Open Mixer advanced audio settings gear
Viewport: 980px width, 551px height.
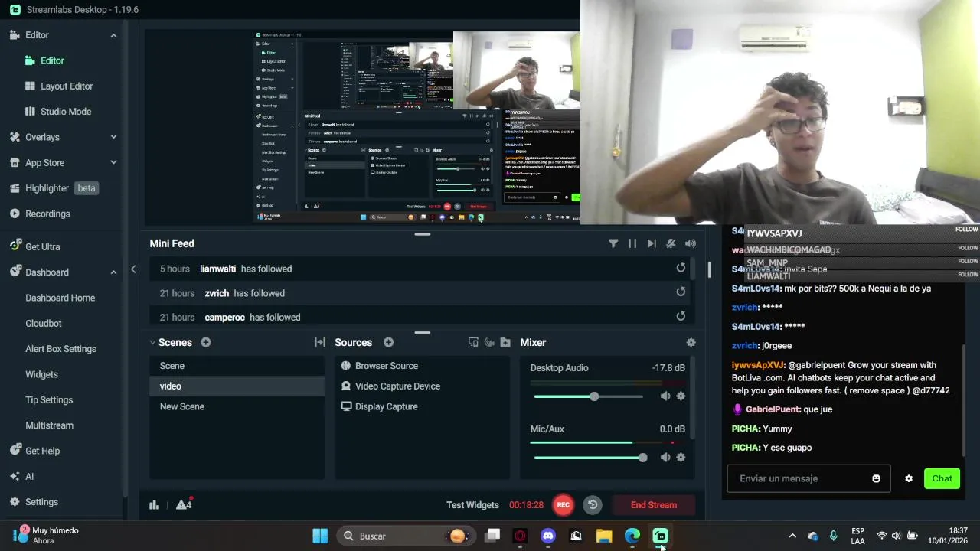tap(691, 342)
